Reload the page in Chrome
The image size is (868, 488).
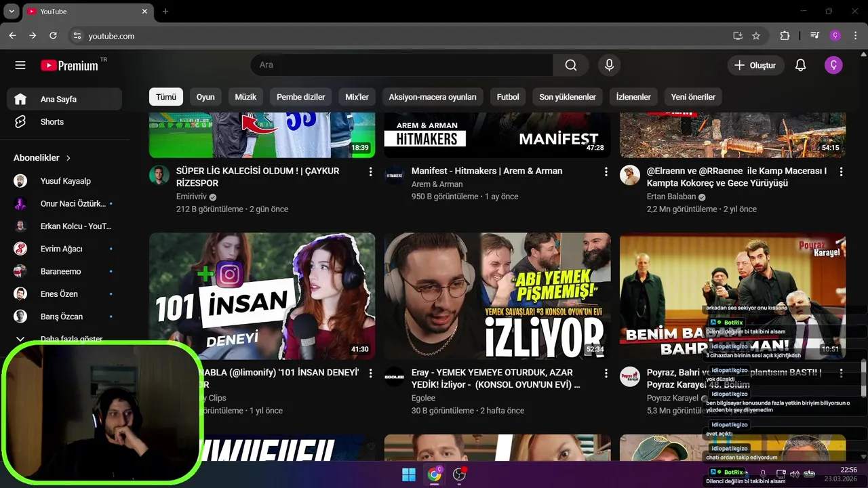(x=53, y=36)
